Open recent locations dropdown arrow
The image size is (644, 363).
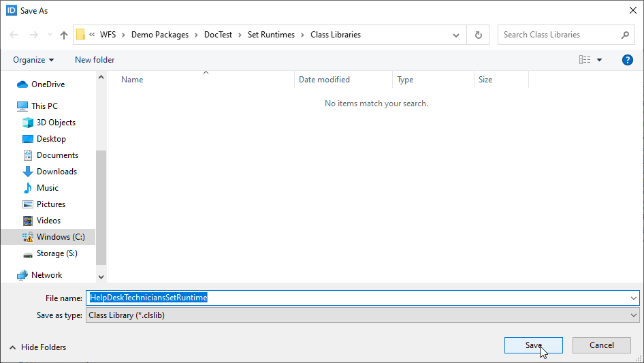50,35
